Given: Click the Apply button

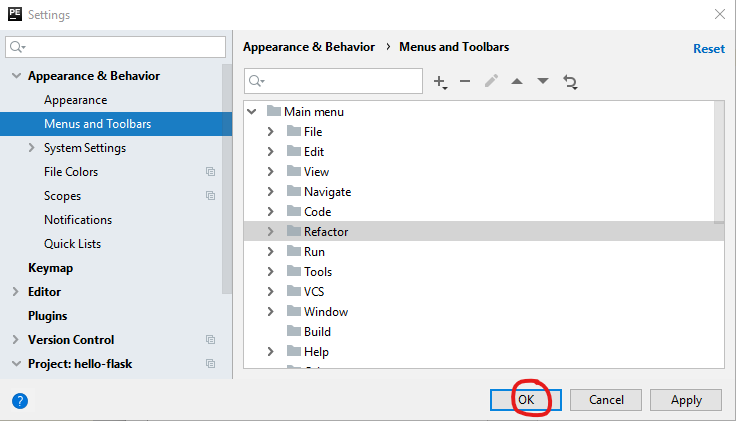Looking at the screenshot, I should click(686, 400).
